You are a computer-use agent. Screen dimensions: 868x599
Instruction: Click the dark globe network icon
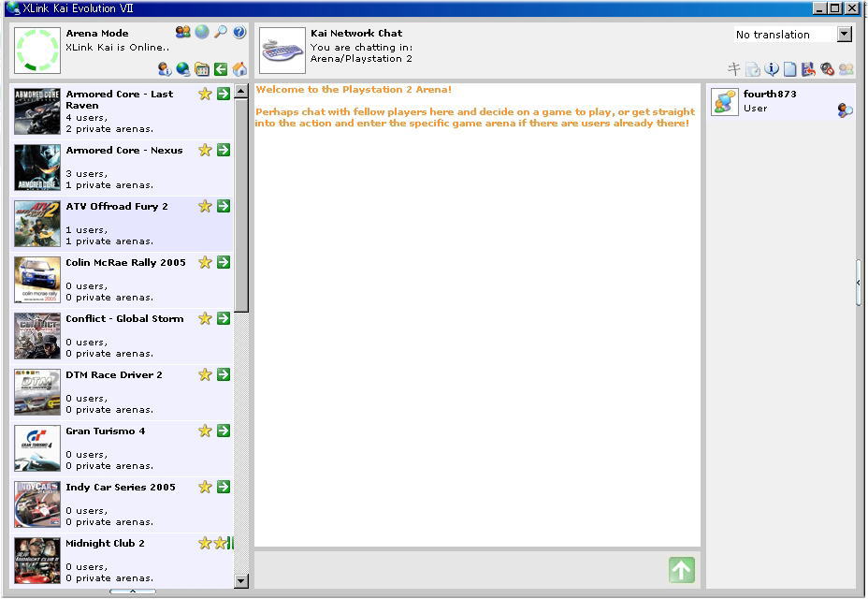pos(182,69)
